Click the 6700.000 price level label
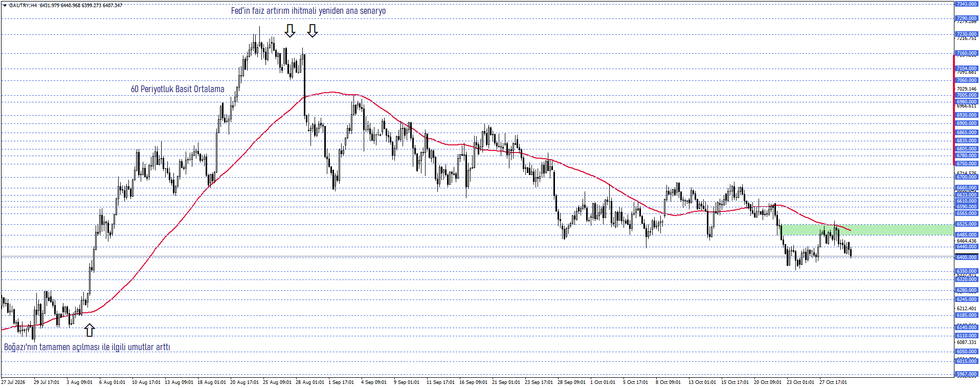This screenshot has height=388, width=980. (966, 177)
